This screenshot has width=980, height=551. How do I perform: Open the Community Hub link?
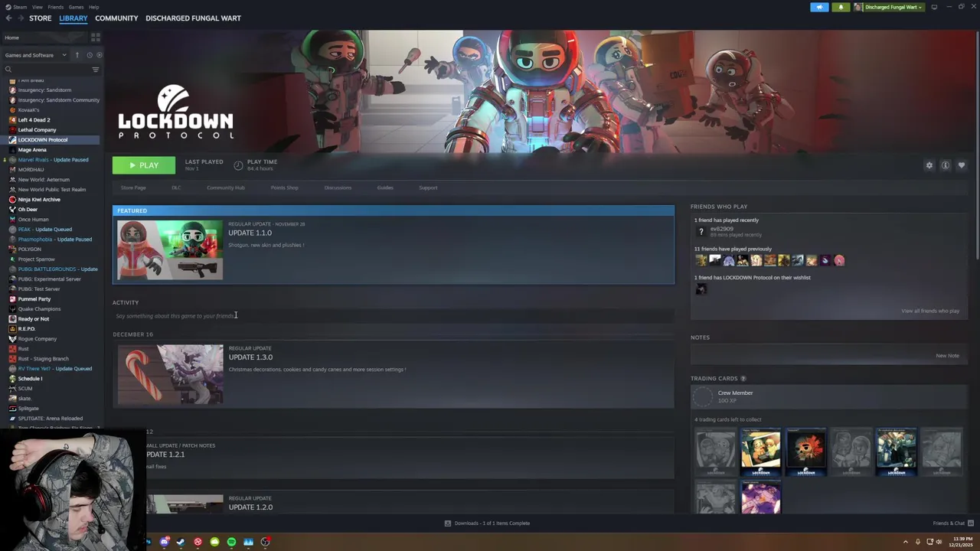point(226,187)
